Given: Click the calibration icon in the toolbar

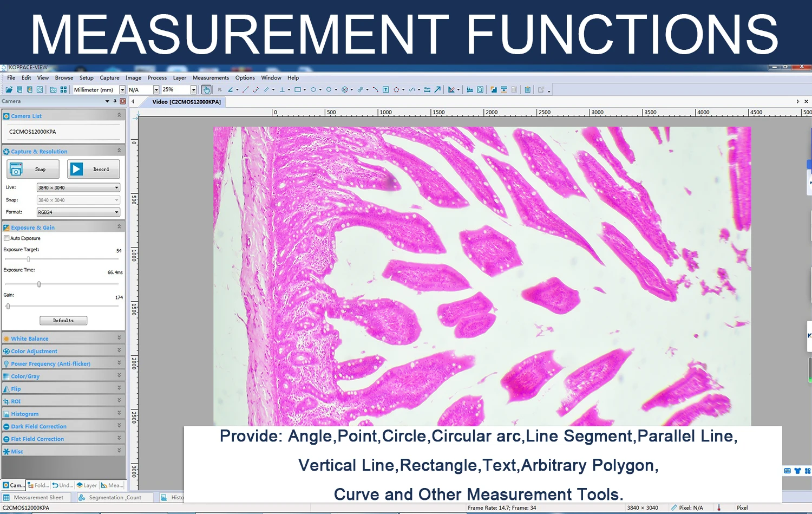Looking at the screenshot, I should pos(451,90).
